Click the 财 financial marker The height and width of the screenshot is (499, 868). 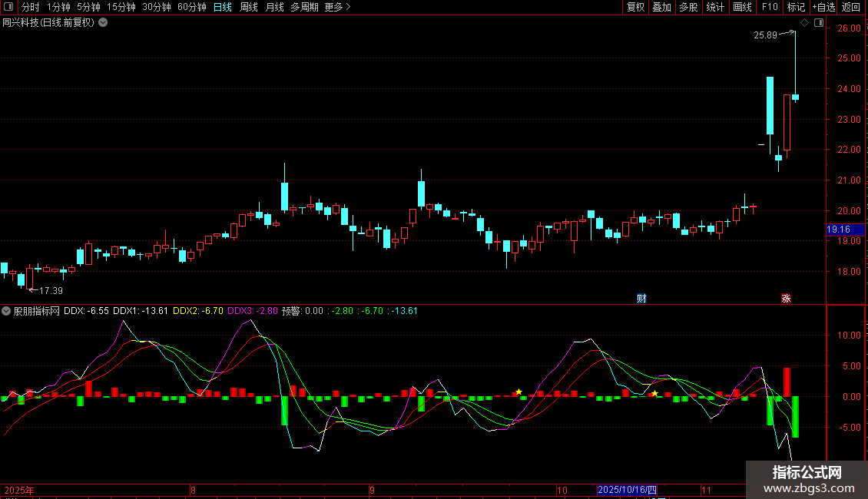coord(641,299)
